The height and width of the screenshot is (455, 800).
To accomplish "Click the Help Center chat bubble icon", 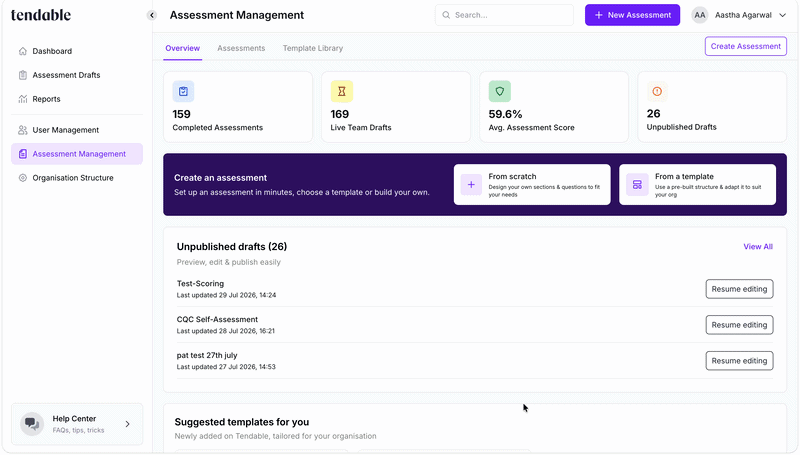I will click(x=32, y=424).
